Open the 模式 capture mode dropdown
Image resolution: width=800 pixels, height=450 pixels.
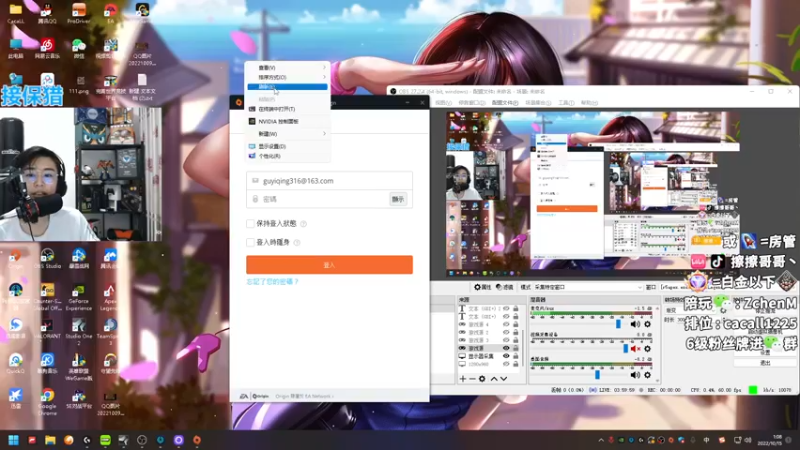588,288
